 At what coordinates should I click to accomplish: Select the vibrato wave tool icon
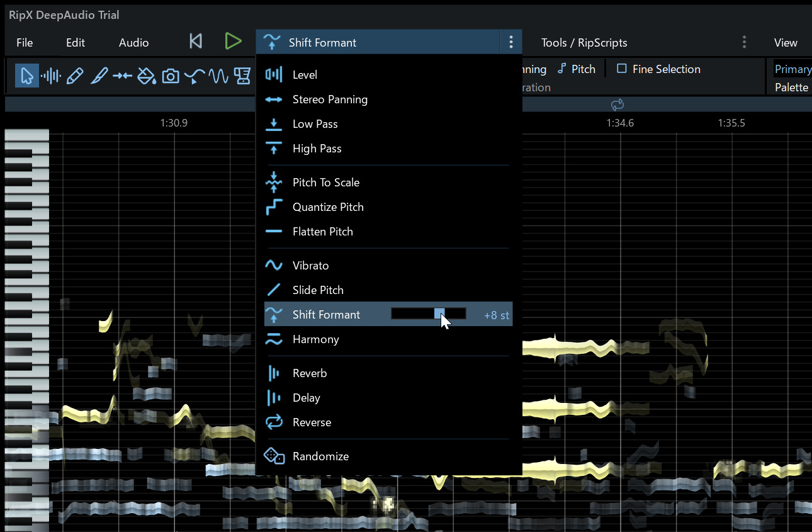pos(218,76)
